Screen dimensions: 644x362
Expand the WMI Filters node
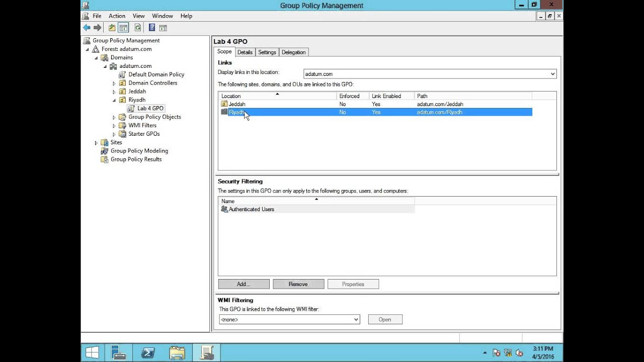point(114,126)
